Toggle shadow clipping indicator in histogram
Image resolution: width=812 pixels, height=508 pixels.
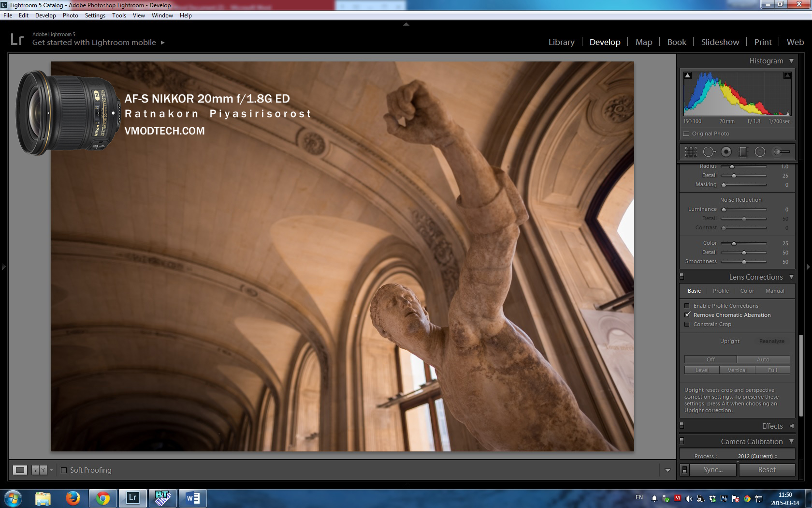(x=688, y=75)
